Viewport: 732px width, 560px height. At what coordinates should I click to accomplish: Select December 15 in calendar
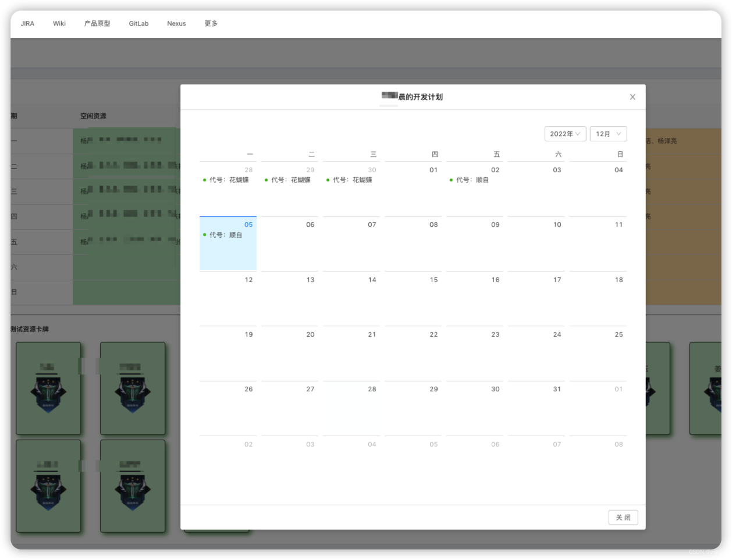413,298
